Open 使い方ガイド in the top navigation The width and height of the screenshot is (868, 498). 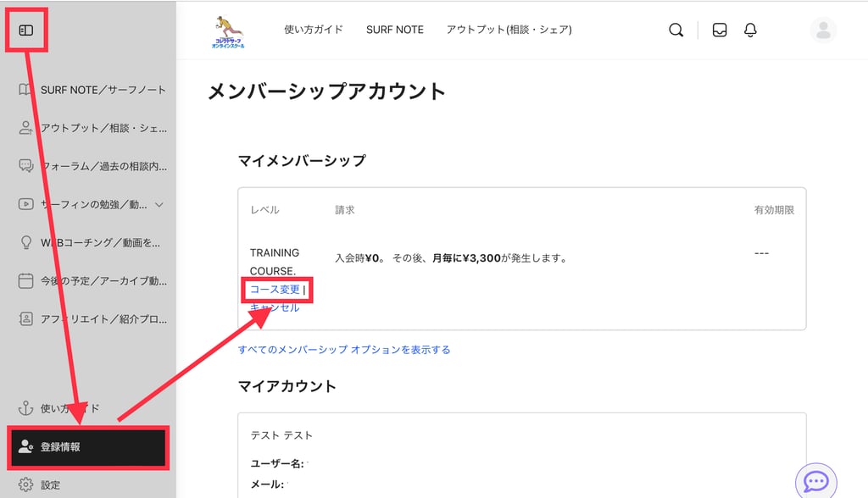click(314, 30)
